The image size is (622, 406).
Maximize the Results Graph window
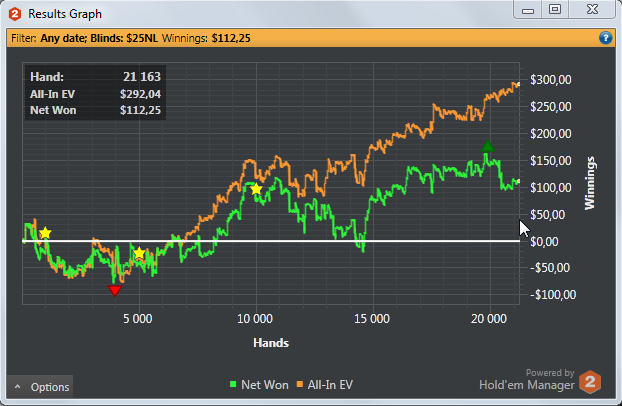coord(555,9)
